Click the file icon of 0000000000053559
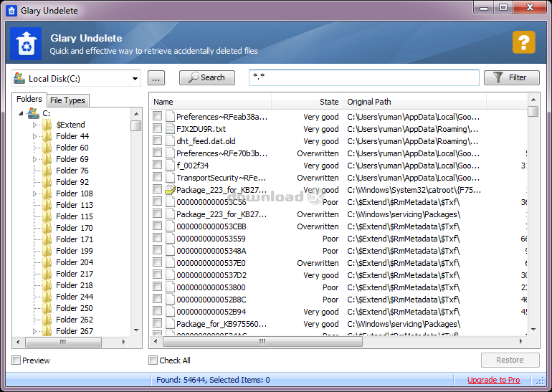The height and width of the screenshot is (392, 552). 170,239
